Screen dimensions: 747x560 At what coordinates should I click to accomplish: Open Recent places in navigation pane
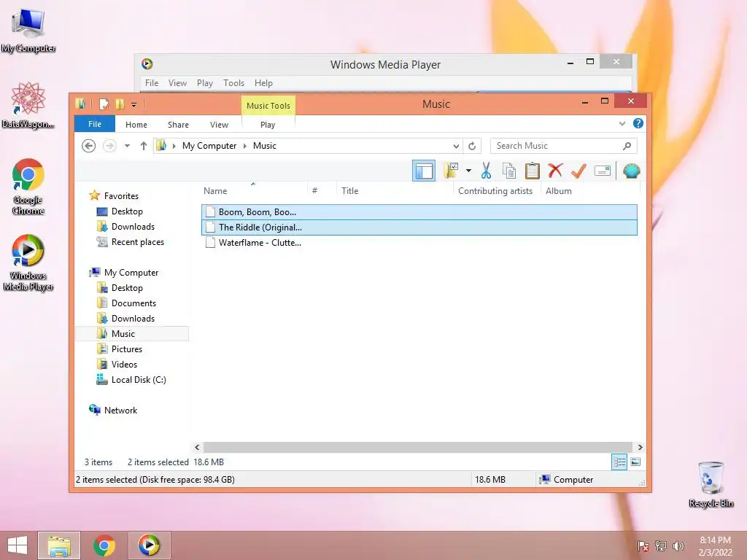[138, 242]
